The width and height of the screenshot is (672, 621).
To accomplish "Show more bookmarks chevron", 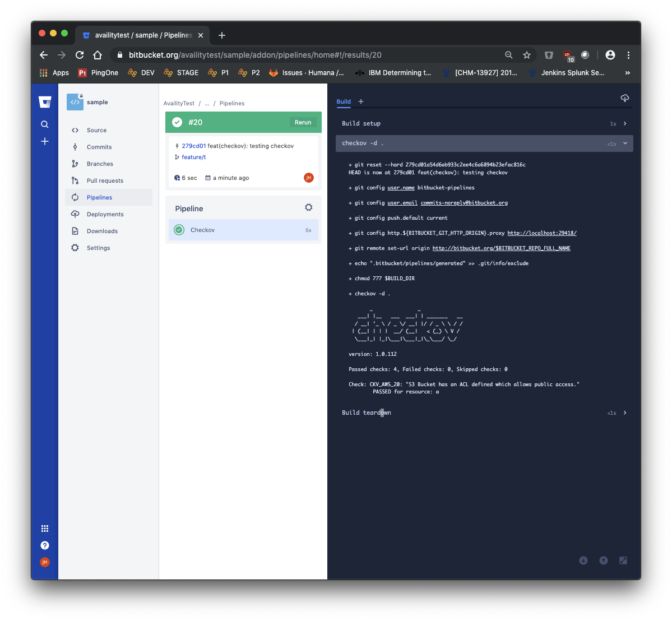I will pos(627,73).
